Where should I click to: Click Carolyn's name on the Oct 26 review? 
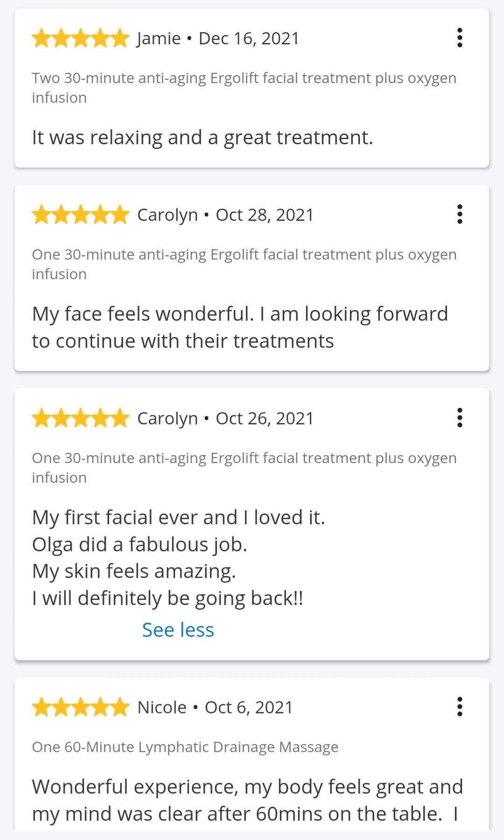[168, 419]
